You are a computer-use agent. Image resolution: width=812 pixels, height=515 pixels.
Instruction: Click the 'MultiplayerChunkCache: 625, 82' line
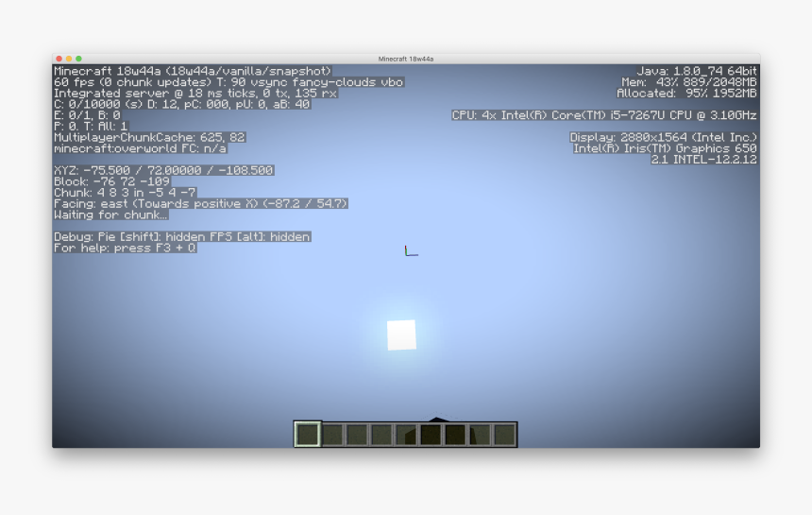[150, 137]
